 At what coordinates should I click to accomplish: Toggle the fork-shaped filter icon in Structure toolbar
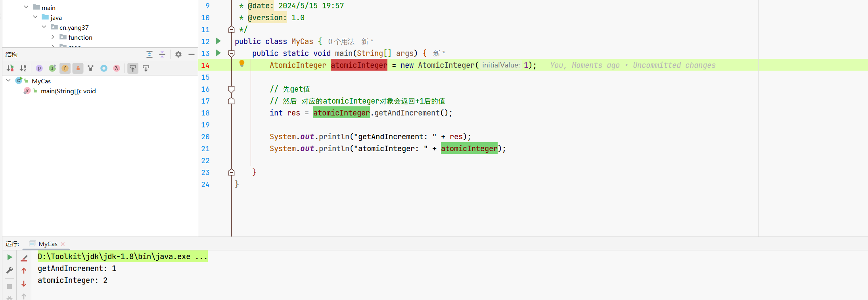click(x=91, y=68)
